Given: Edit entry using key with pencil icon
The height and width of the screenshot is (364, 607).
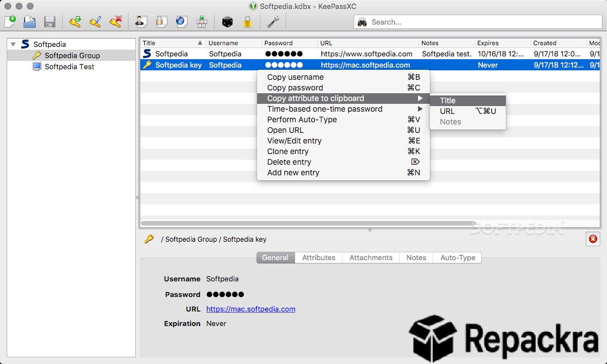Looking at the screenshot, I should pos(95,22).
